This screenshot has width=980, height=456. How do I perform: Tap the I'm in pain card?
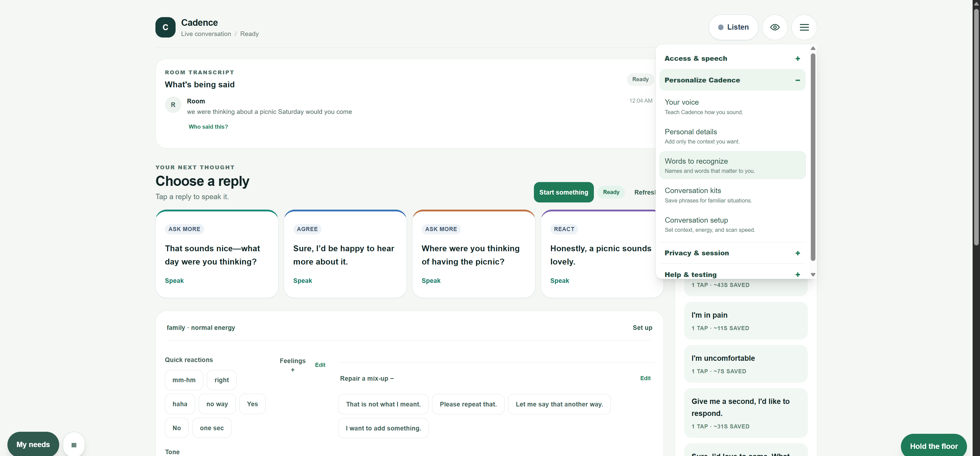745,320
